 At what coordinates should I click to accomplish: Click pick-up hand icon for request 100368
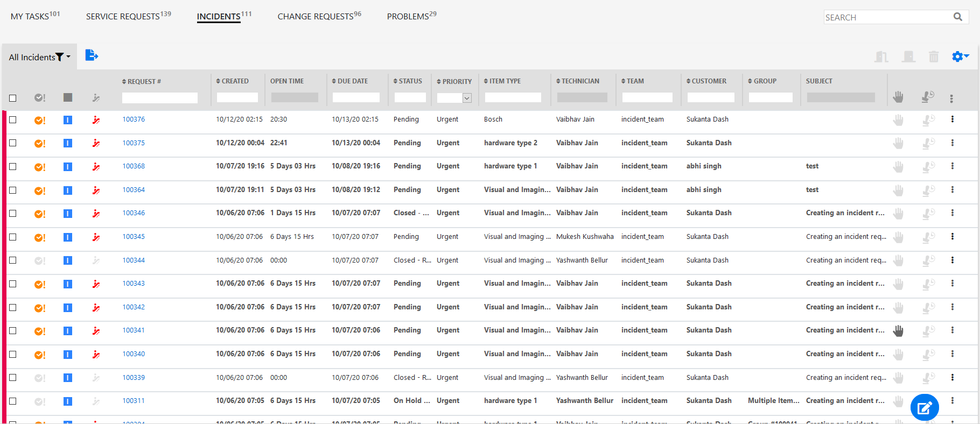tap(898, 167)
